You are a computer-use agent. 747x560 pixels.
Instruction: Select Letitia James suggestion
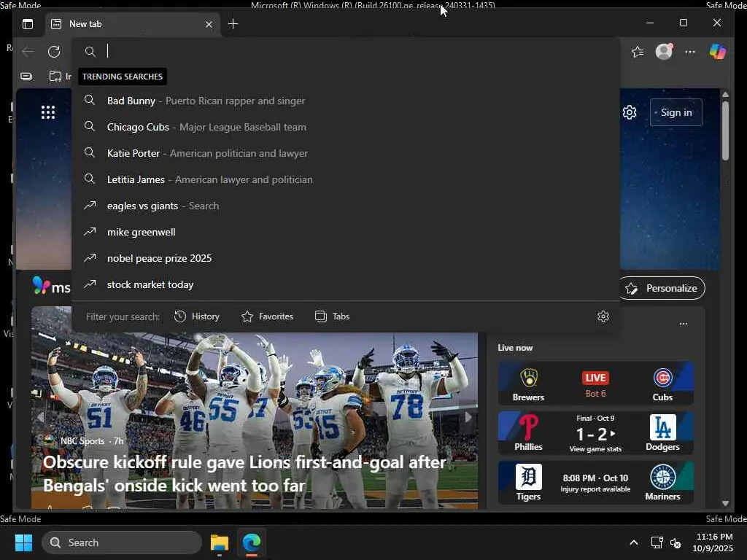point(346,179)
